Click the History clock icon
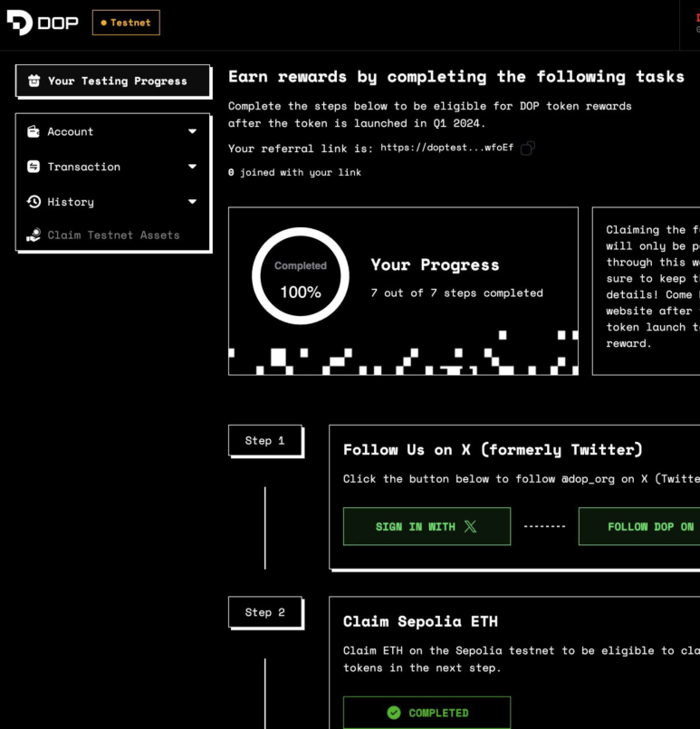 [34, 201]
